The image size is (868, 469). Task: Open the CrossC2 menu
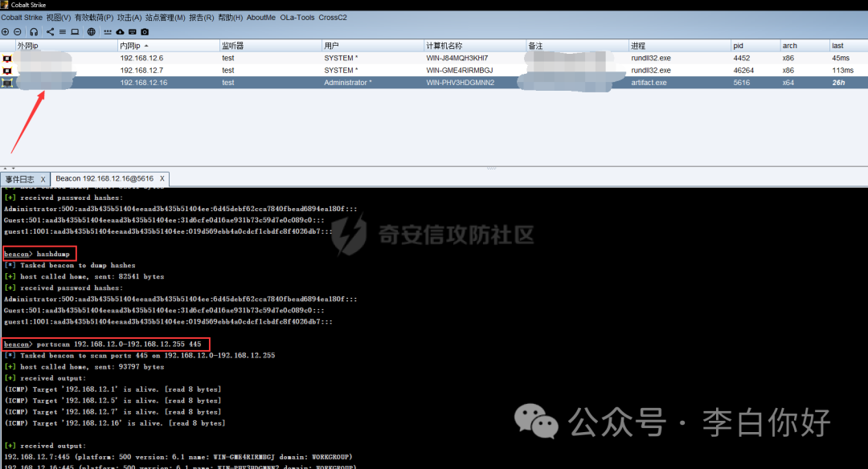[x=333, y=18]
